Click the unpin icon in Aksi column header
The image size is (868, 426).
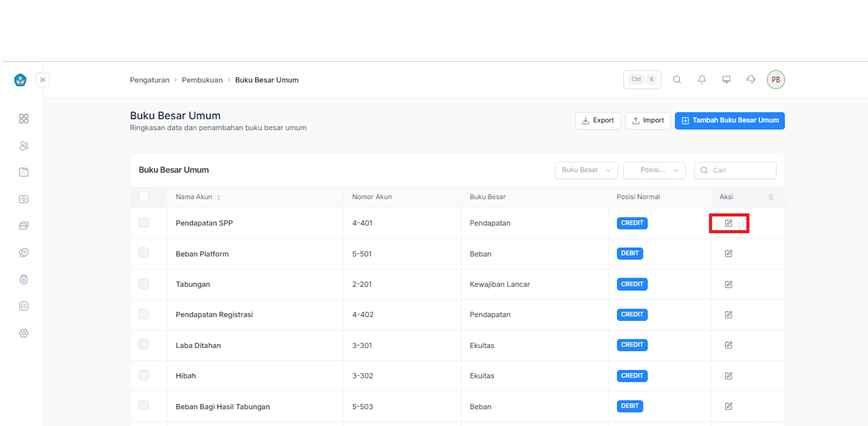(x=771, y=197)
